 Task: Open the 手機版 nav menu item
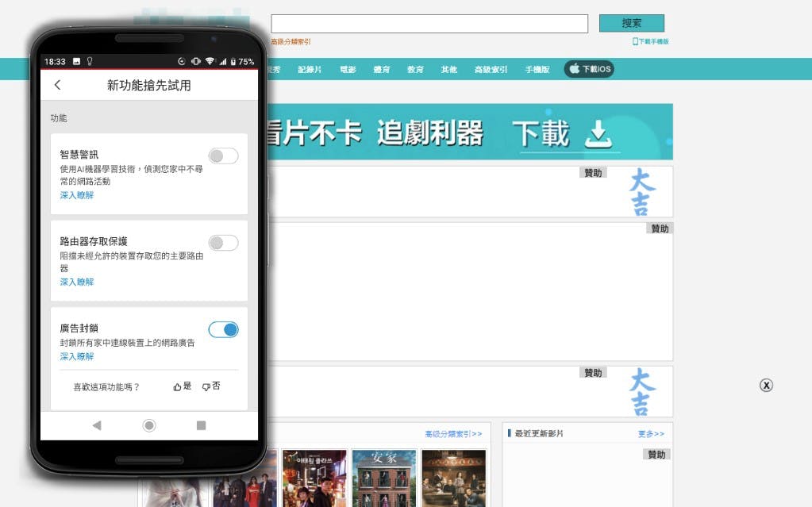click(x=537, y=69)
